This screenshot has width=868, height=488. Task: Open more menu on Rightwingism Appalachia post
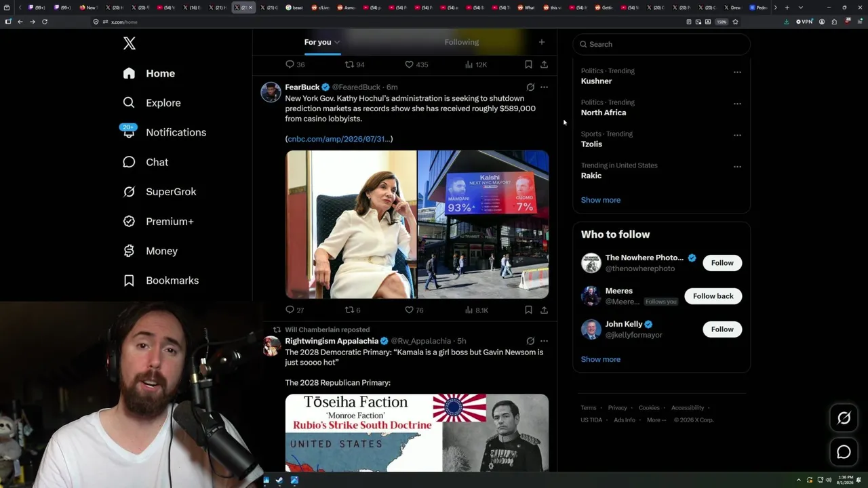click(544, 341)
